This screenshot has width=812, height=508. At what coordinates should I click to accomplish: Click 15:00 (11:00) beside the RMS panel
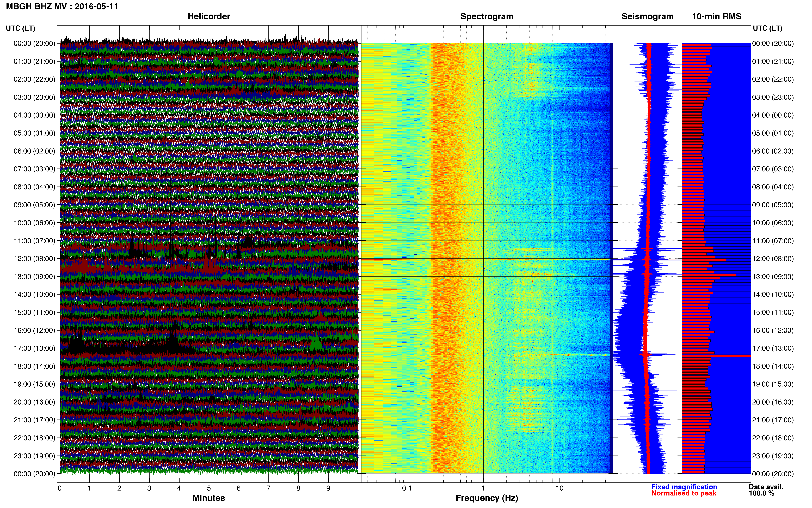[x=773, y=312]
